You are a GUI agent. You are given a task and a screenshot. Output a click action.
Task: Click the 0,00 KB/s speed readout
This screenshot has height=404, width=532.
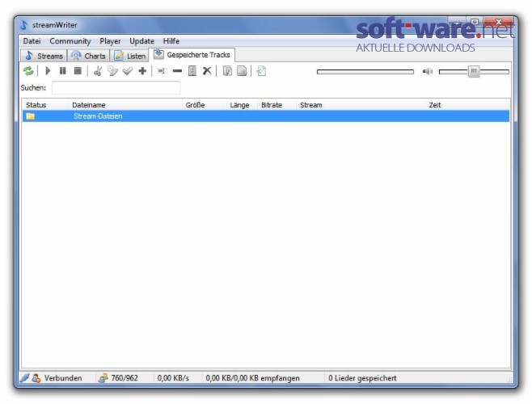(173, 378)
